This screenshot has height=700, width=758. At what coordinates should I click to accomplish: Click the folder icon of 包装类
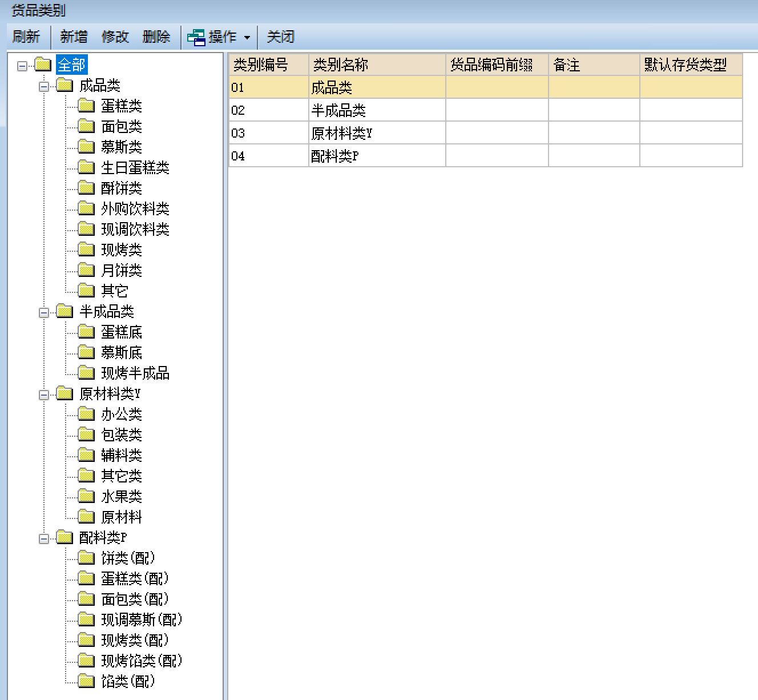click(86, 435)
